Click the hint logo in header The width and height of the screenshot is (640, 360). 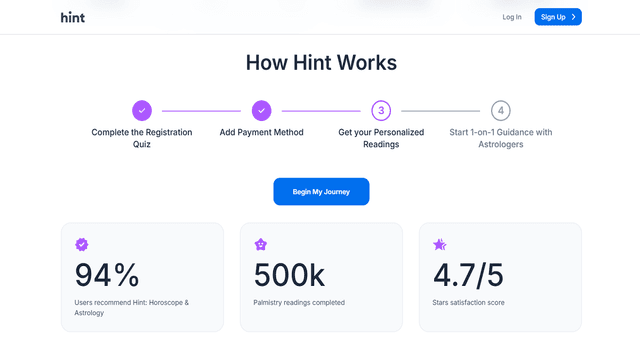point(73,18)
